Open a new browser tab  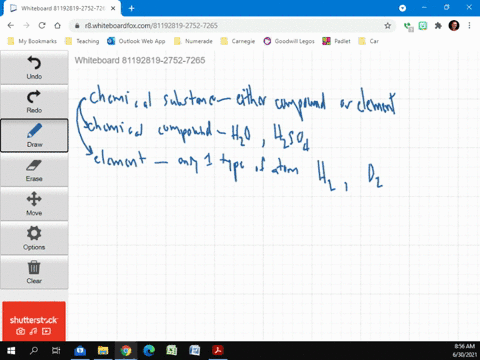coord(132,8)
